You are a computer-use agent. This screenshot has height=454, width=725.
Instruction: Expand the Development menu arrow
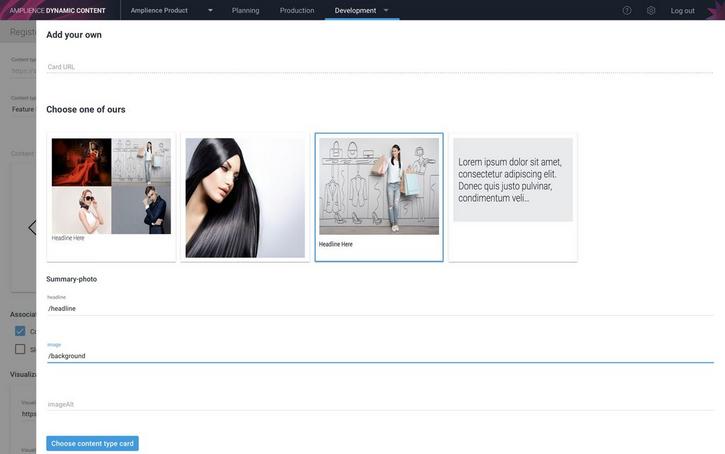click(386, 10)
